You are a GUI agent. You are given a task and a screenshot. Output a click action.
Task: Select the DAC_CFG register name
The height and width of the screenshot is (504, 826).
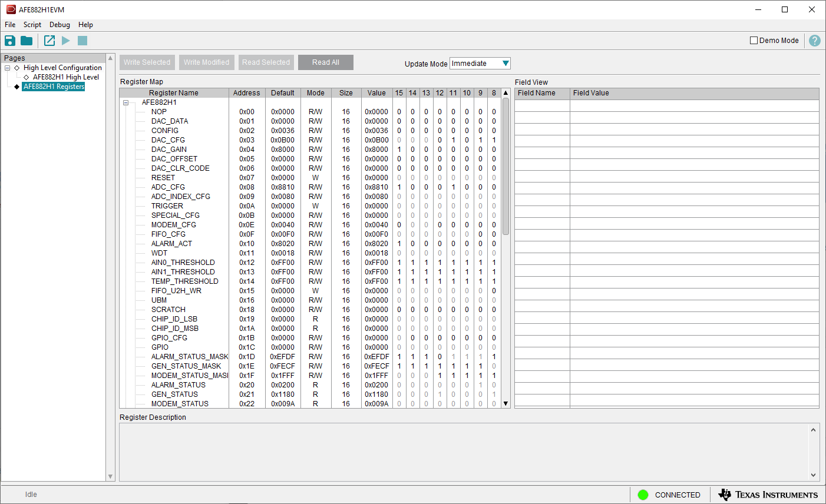[x=168, y=140]
